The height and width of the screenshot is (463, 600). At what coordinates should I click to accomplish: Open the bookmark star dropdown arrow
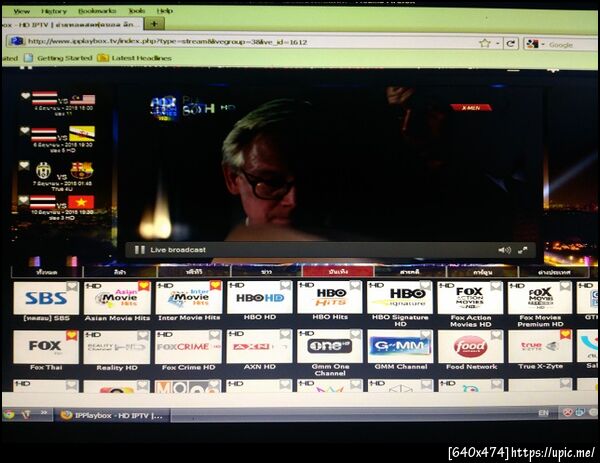(497, 44)
